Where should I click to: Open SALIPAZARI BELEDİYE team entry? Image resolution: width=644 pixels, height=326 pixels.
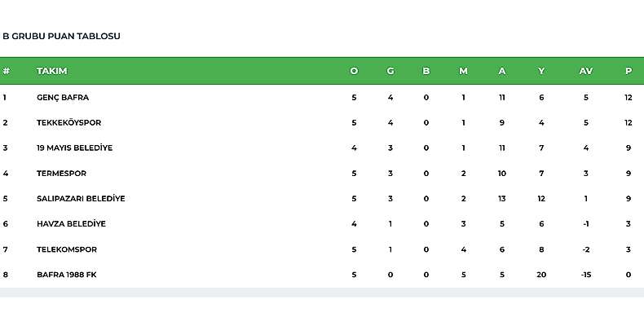[x=81, y=198]
